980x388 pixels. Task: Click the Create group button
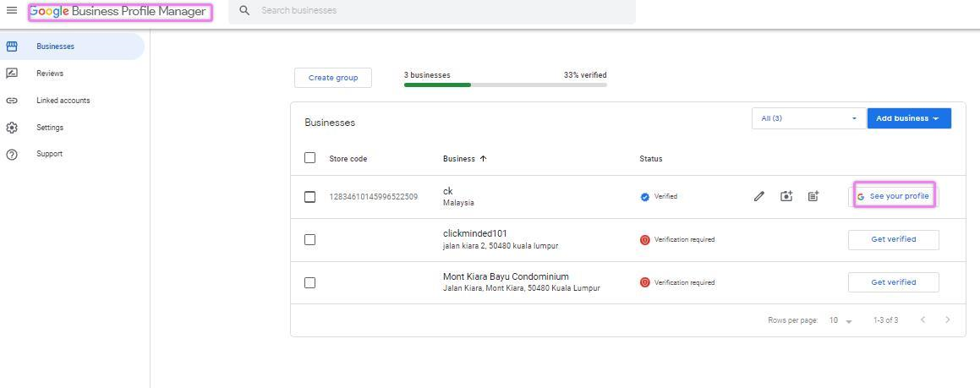(x=333, y=78)
